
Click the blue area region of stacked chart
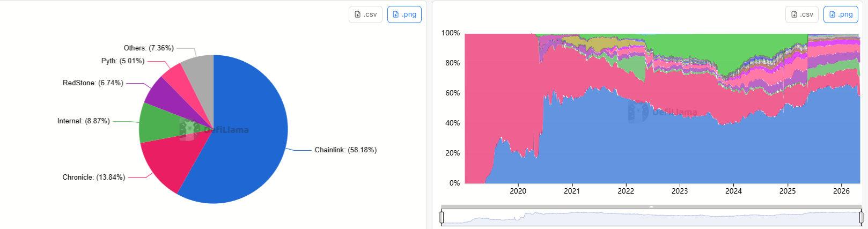coord(644,150)
